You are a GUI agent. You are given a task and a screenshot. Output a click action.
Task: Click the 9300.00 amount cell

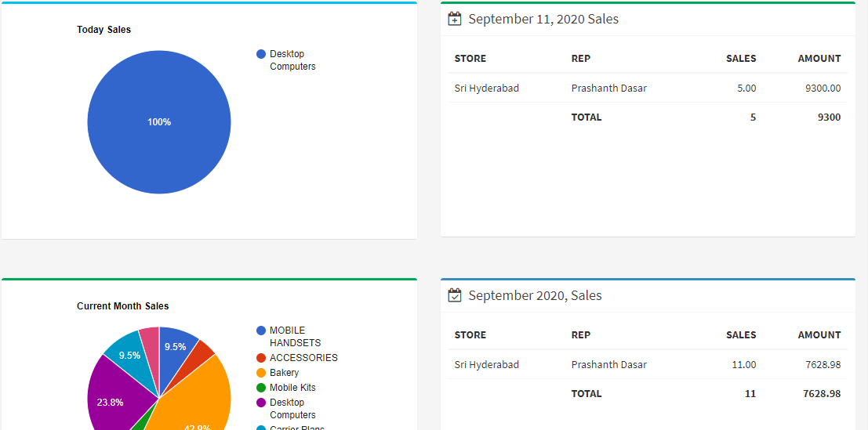(823, 89)
